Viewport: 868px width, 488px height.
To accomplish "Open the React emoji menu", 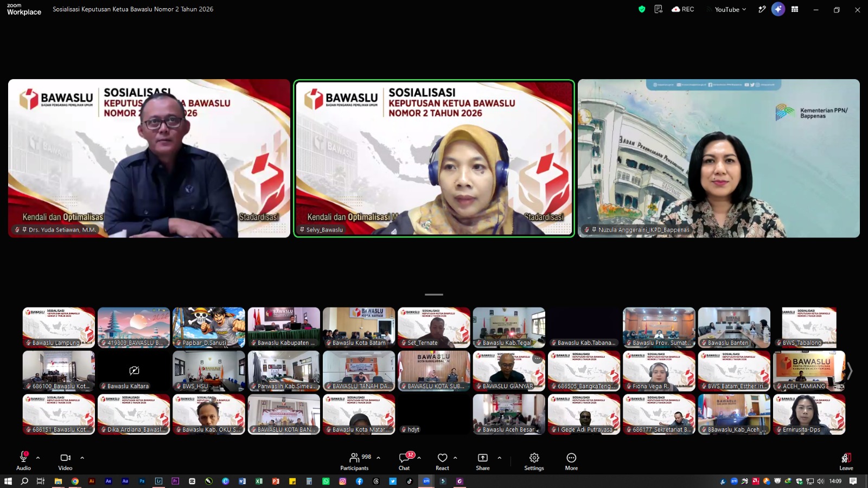I will click(x=442, y=460).
